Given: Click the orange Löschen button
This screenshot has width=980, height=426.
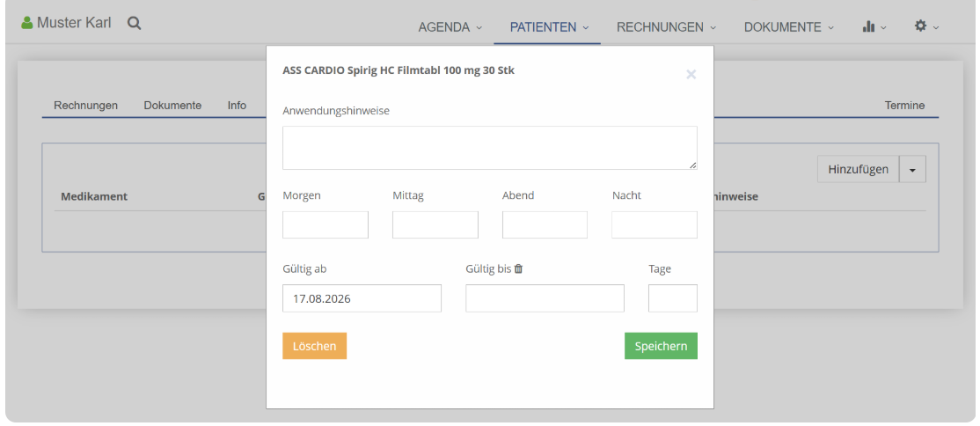Looking at the screenshot, I should pyautogui.click(x=314, y=346).
